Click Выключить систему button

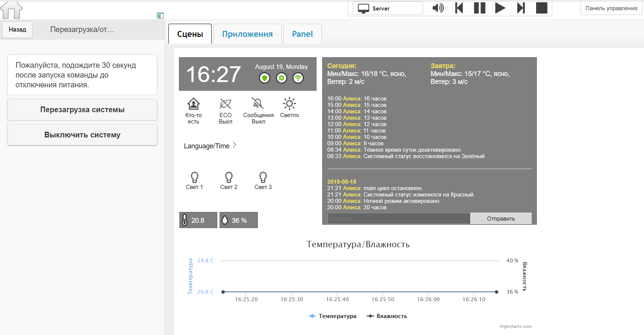(82, 135)
